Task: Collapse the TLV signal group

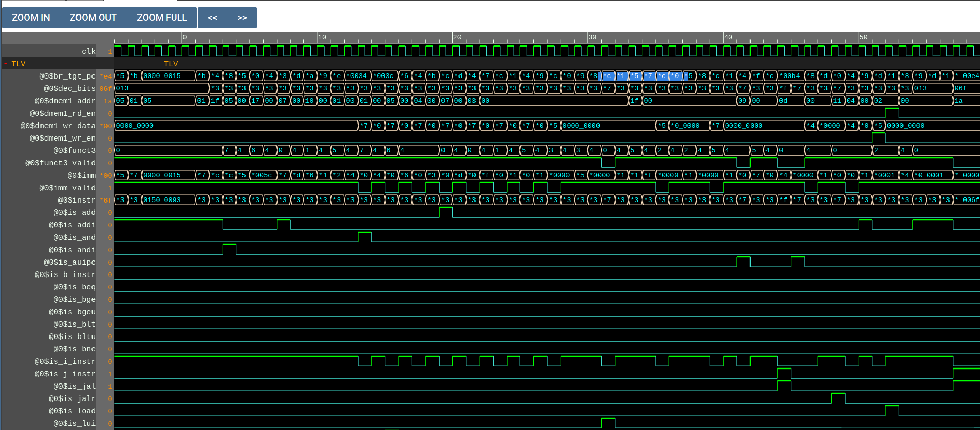Action: [6, 64]
